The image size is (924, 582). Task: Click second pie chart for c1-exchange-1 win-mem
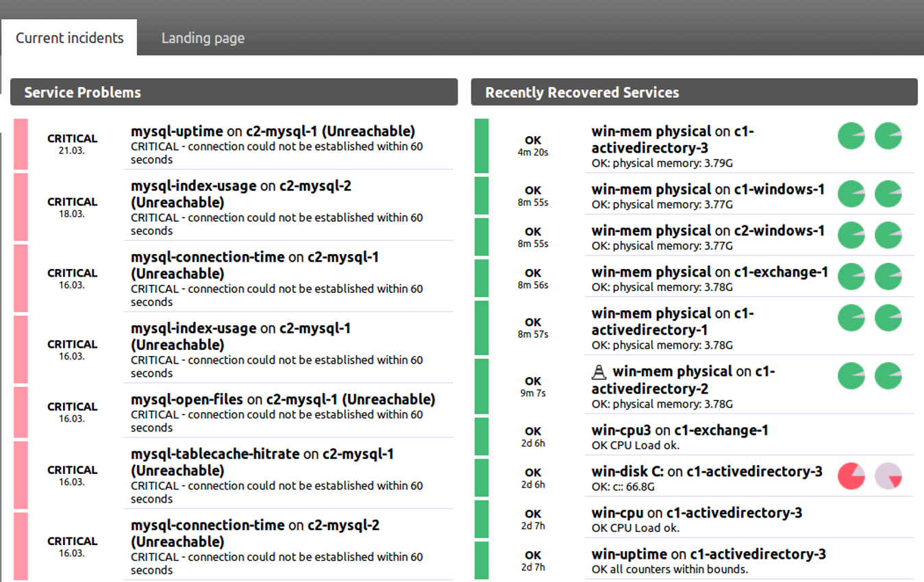tap(888, 277)
